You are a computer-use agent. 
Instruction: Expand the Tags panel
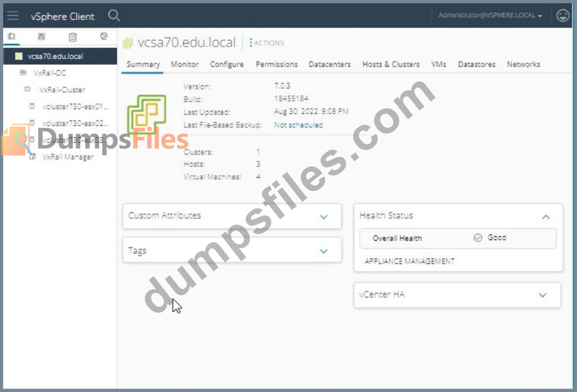[323, 251]
